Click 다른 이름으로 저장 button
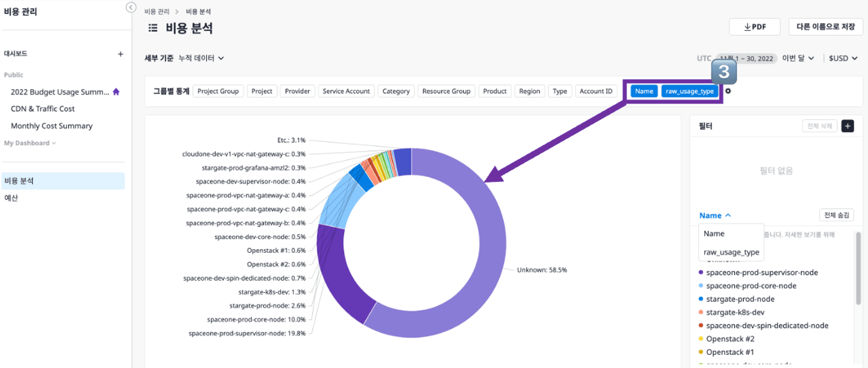This screenshot has height=368, width=868. coord(825,27)
